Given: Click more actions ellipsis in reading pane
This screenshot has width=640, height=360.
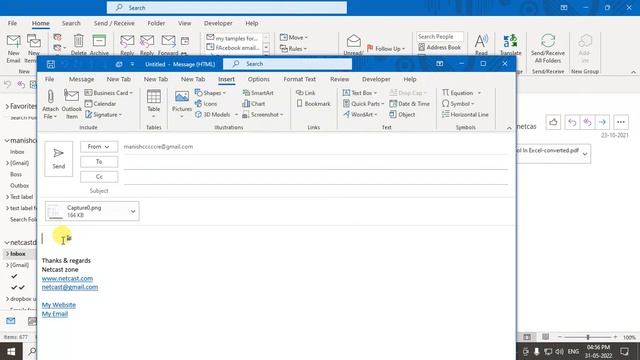Looking at the screenshot, I should coord(620,122).
